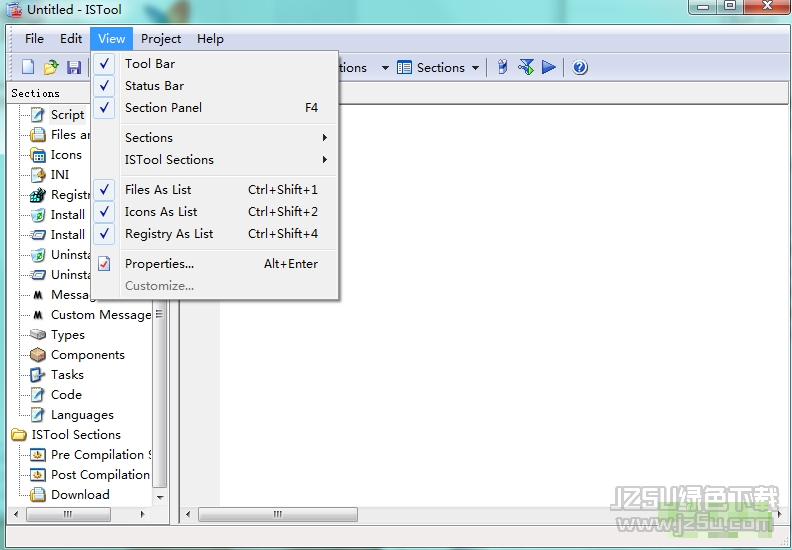Expand the ISTool Sections submenu
Viewport: 792px width, 550px height.
coord(216,160)
